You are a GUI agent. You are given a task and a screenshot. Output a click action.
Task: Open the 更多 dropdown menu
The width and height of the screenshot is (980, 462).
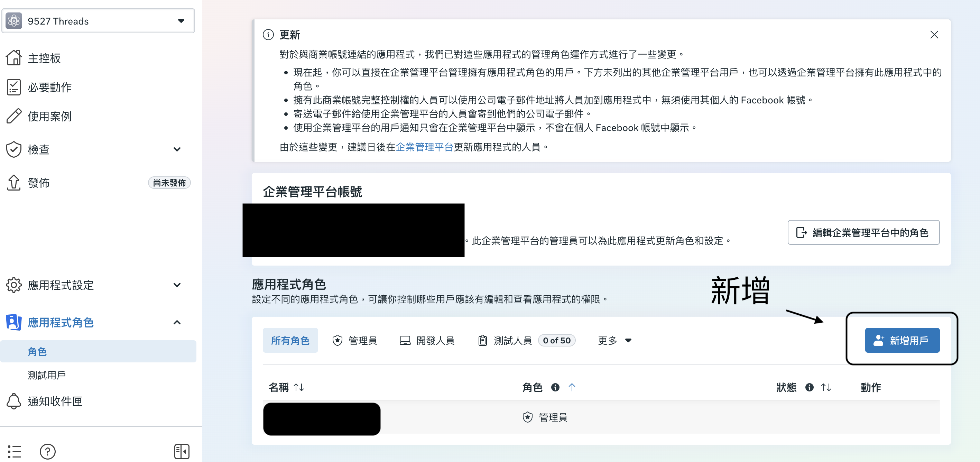[615, 340]
